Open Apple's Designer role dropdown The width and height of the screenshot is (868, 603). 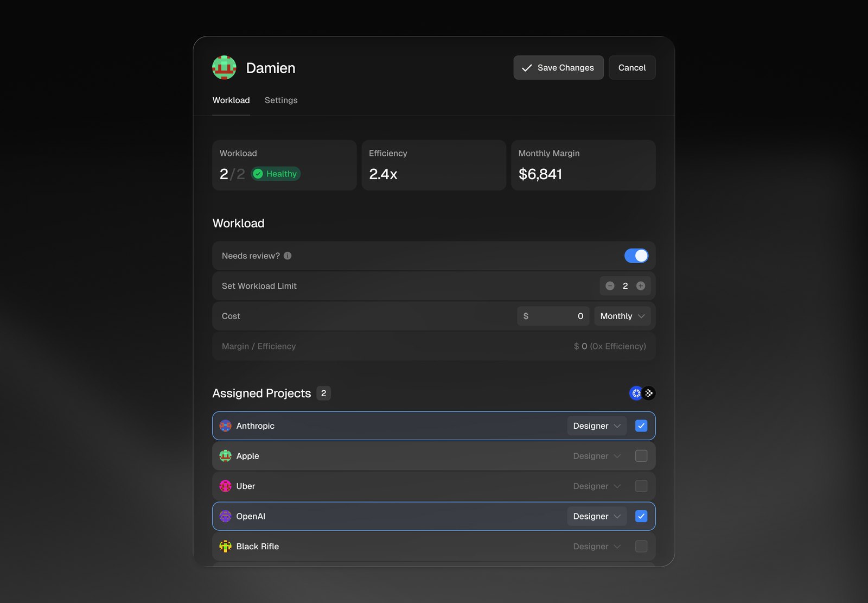tap(597, 456)
